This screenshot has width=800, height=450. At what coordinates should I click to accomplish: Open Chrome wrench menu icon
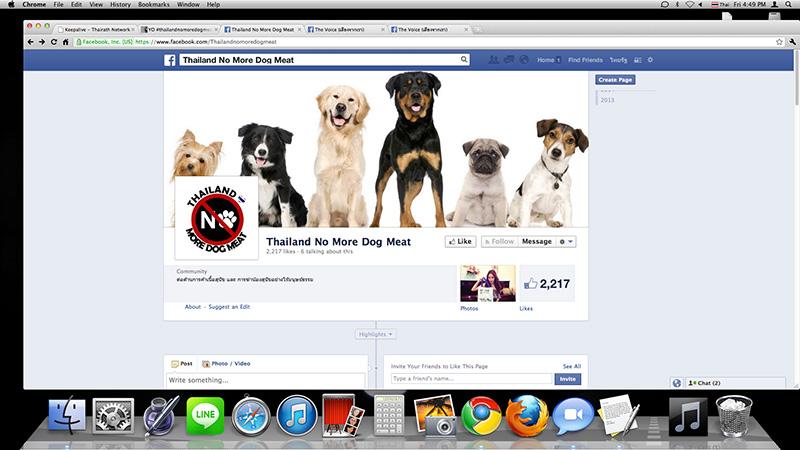point(792,42)
